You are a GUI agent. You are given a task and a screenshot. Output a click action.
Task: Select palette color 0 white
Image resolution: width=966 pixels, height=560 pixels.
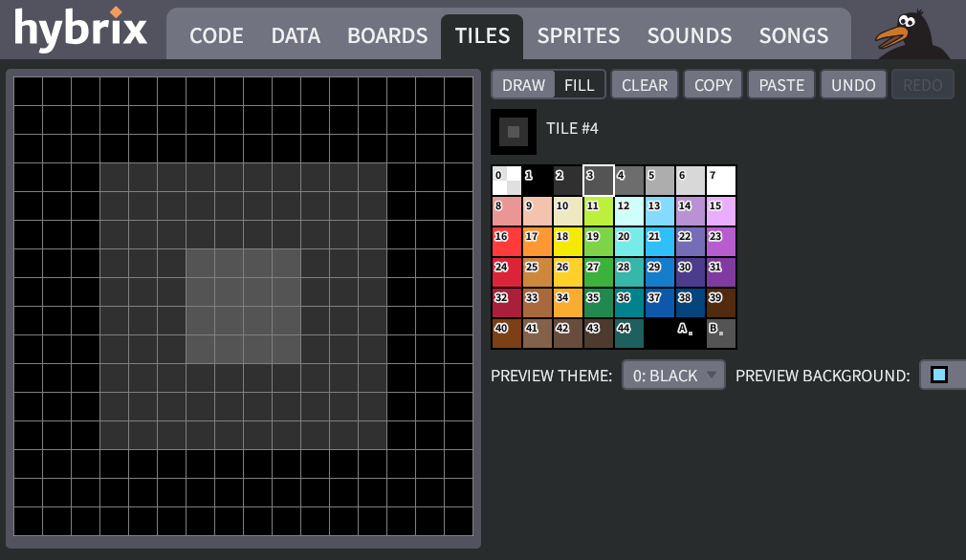click(505, 180)
